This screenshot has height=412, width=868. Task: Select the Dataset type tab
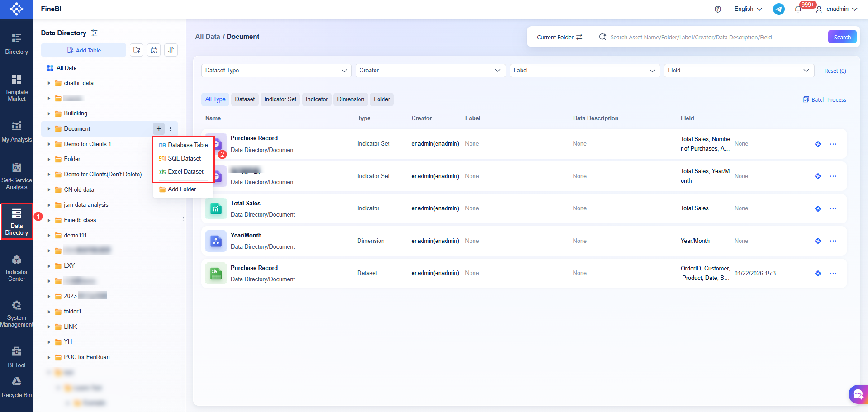pos(245,99)
